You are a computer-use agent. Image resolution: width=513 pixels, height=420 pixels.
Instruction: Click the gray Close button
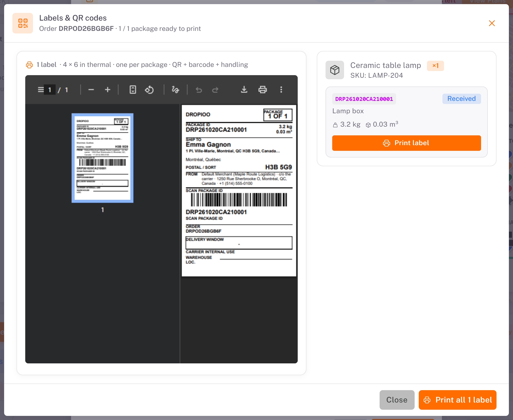(397, 400)
